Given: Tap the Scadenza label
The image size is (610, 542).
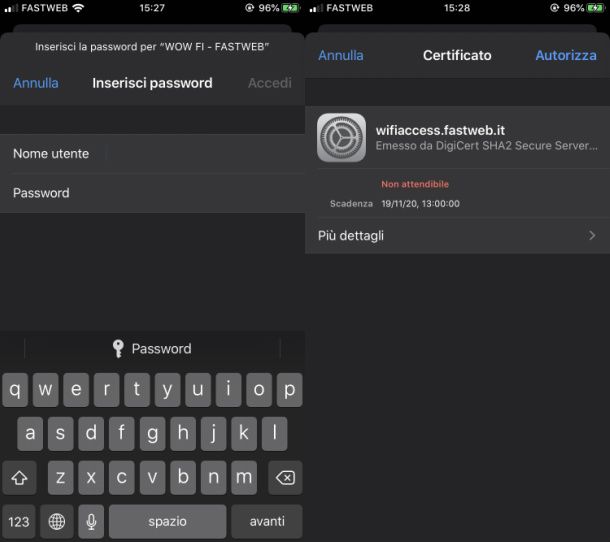Looking at the screenshot, I should click(x=351, y=203).
